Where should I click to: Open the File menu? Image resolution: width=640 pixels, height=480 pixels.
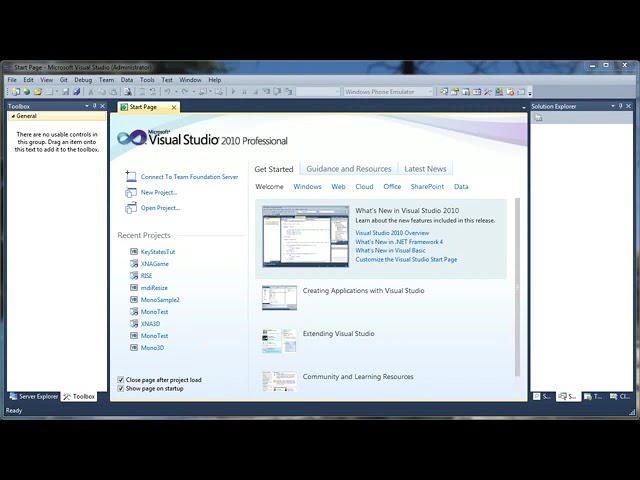point(12,80)
